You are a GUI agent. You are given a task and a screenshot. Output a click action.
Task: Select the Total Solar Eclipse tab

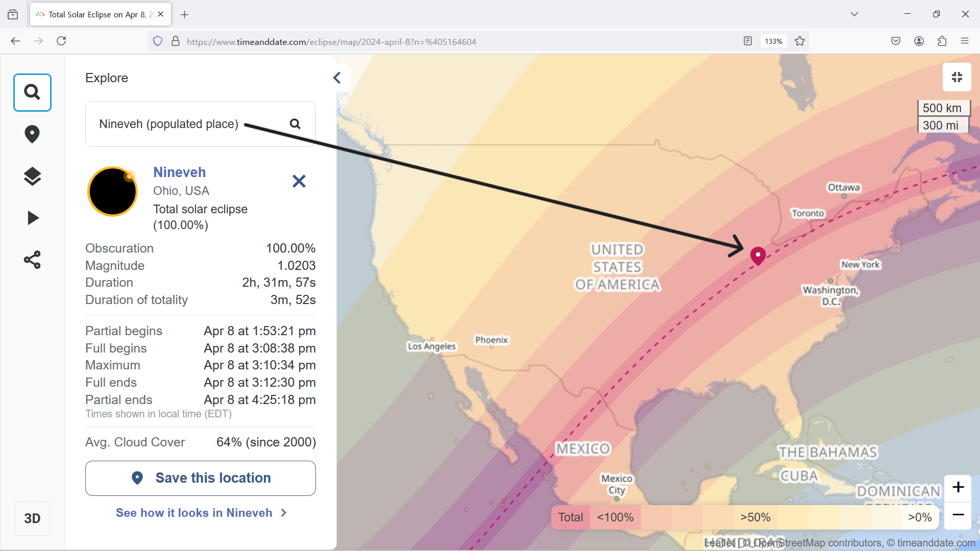tap(101, 14)
